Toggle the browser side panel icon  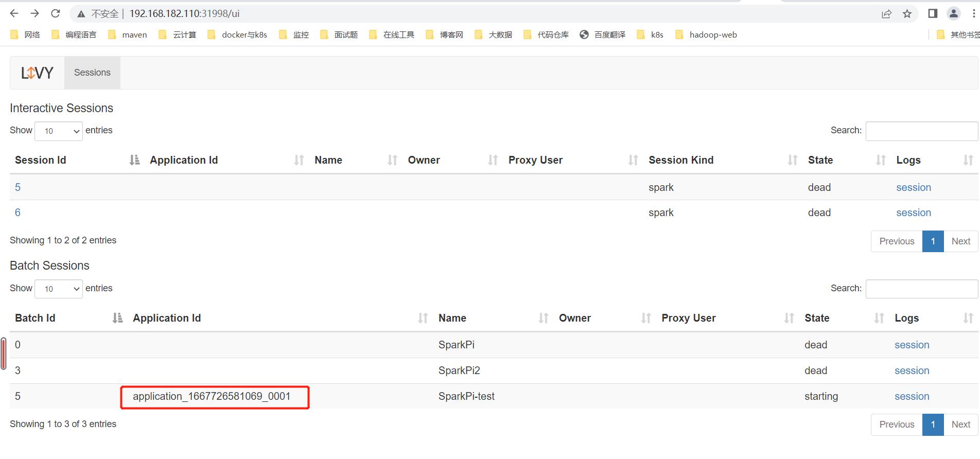[933, 13]
